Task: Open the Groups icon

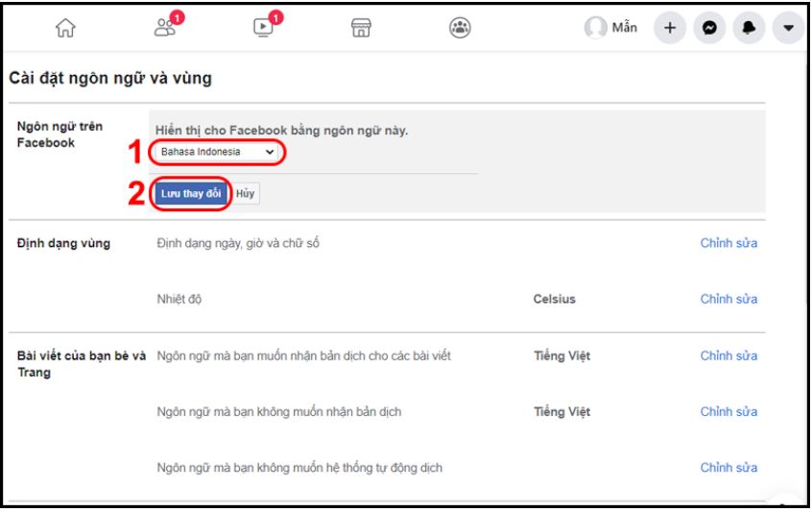Action: tap(460, 28)
